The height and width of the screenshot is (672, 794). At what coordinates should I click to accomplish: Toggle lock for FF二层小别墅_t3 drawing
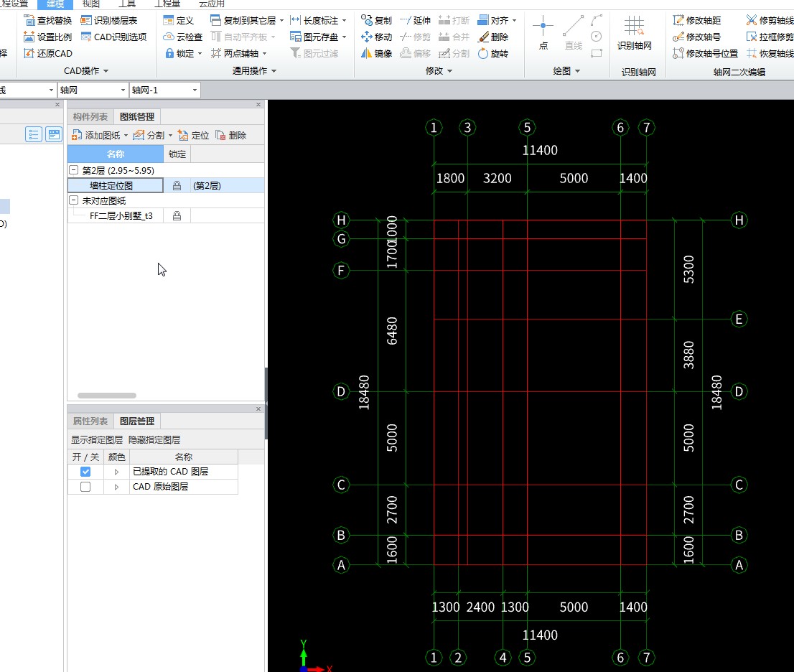coord(177,215)
